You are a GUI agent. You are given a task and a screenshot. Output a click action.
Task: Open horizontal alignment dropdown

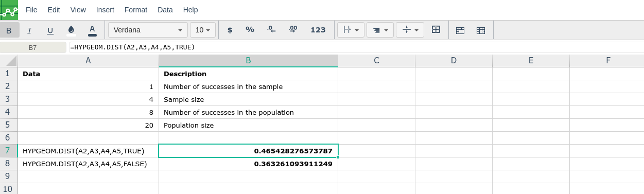(x=380, y=30)
